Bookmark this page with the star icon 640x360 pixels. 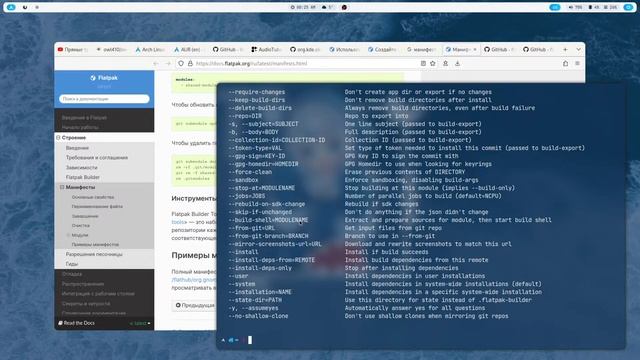433,64
